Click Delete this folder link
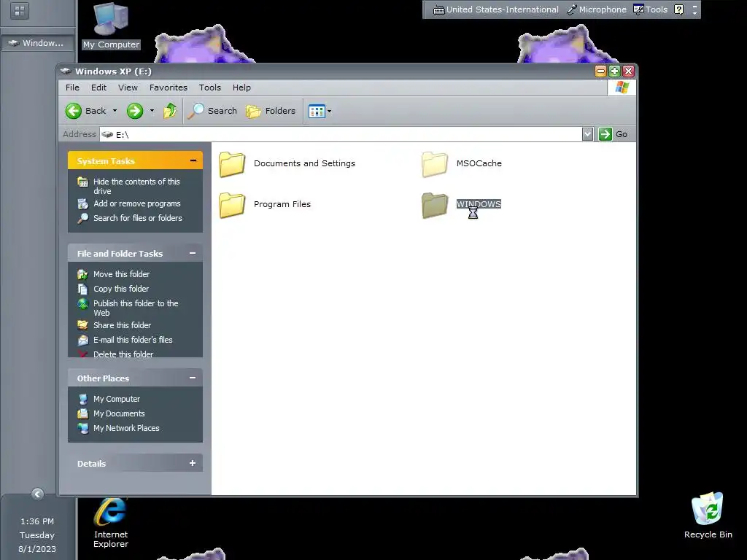Screen dimensions: 747x560 coord(123,354)
